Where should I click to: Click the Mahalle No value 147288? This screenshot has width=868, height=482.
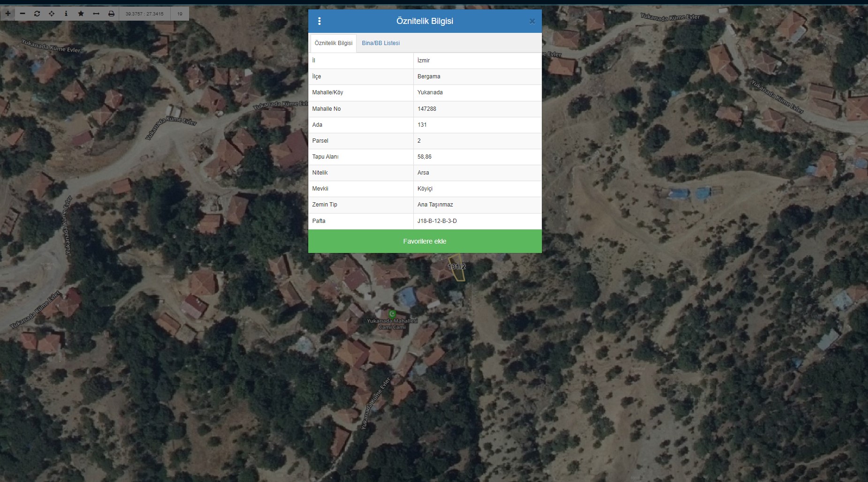coord(426,109)
